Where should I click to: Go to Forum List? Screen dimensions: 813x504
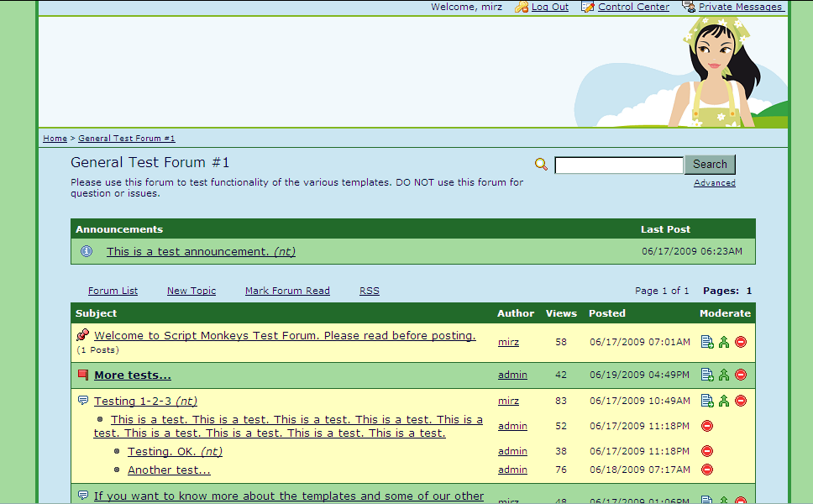(113, 291)
